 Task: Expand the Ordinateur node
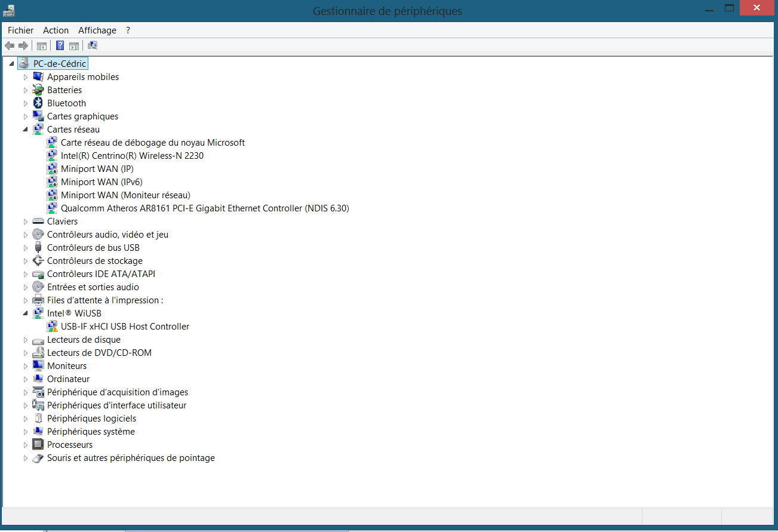[26, 379]
